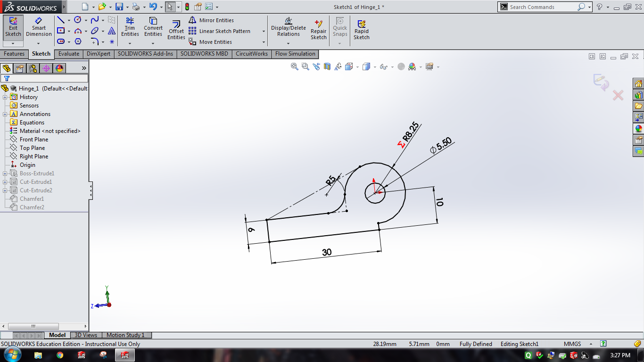Select the Sketch Fillet tool
Screen dimensions: 644x362
coord(95,41)
